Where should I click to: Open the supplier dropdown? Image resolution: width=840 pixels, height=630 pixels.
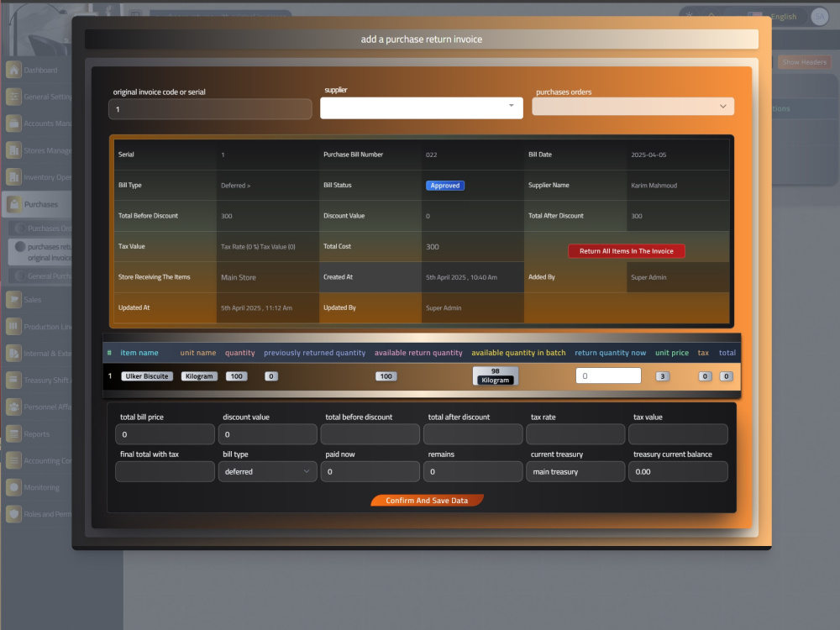[x=422, y=108]
